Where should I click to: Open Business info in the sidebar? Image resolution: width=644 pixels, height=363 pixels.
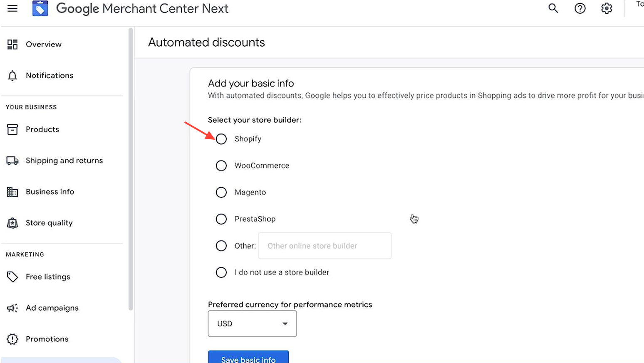tap(50, 192)
